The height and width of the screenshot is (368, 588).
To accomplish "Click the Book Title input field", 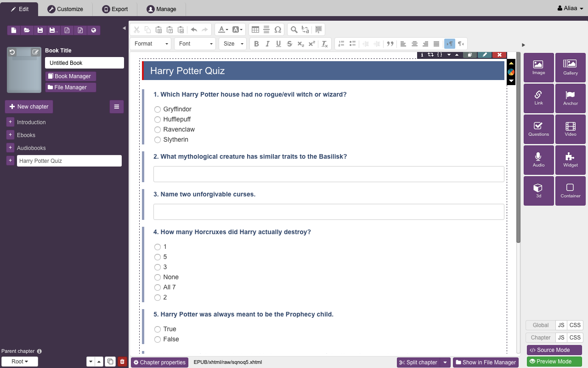I will click(x=85, y=63).
